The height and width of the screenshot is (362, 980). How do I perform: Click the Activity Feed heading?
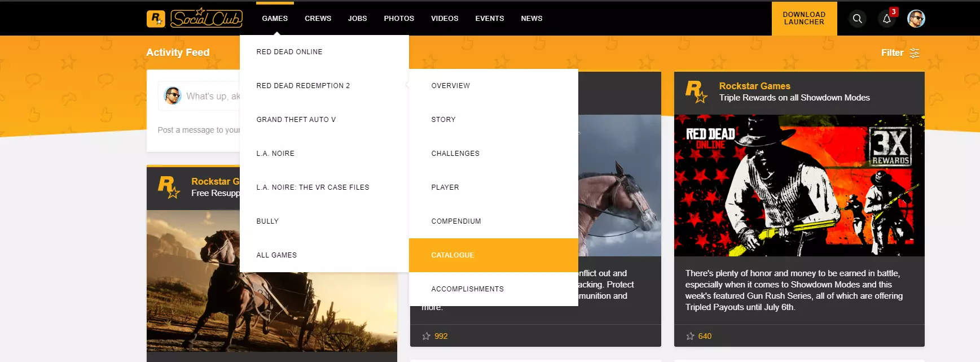(178, 53)
